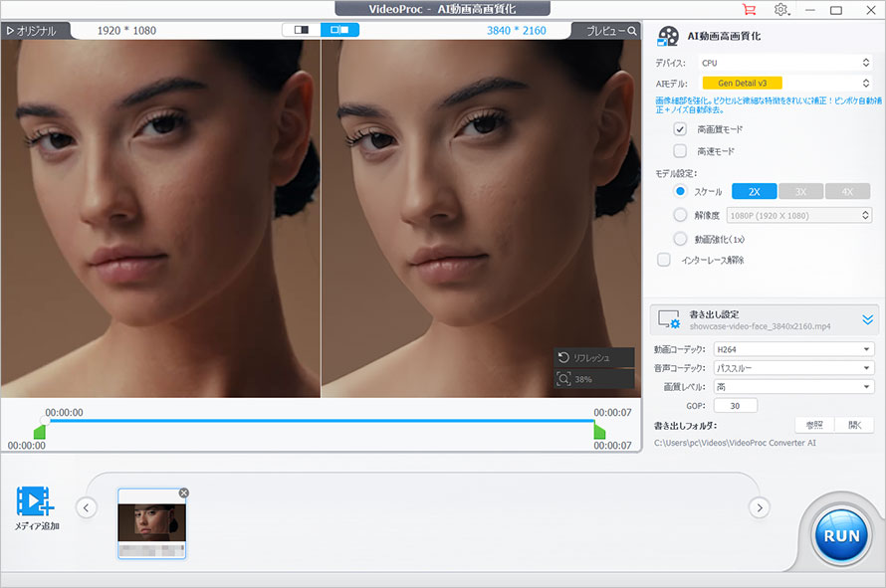Expand the 書き出し設定 chevron
The width and height of the screenshot is (886, 588).
867,319
